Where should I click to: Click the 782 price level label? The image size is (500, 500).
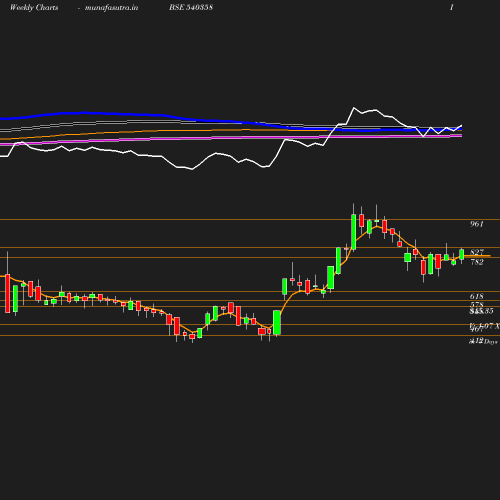(477, 262)
